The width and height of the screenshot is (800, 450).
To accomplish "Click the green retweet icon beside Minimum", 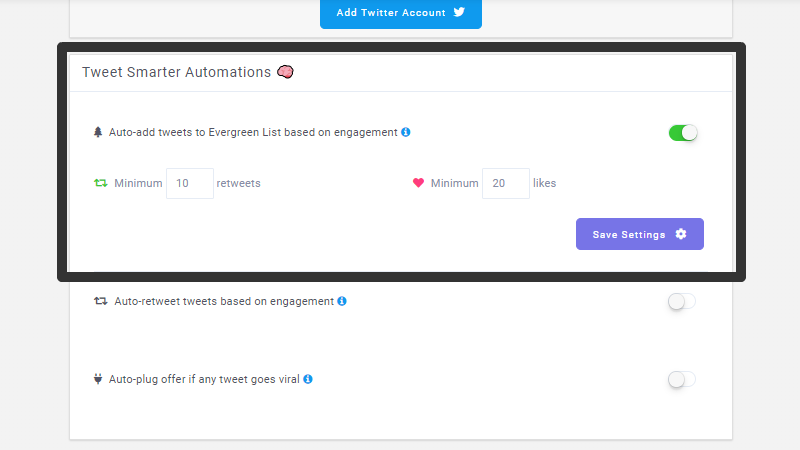I will tap(101, 183).
